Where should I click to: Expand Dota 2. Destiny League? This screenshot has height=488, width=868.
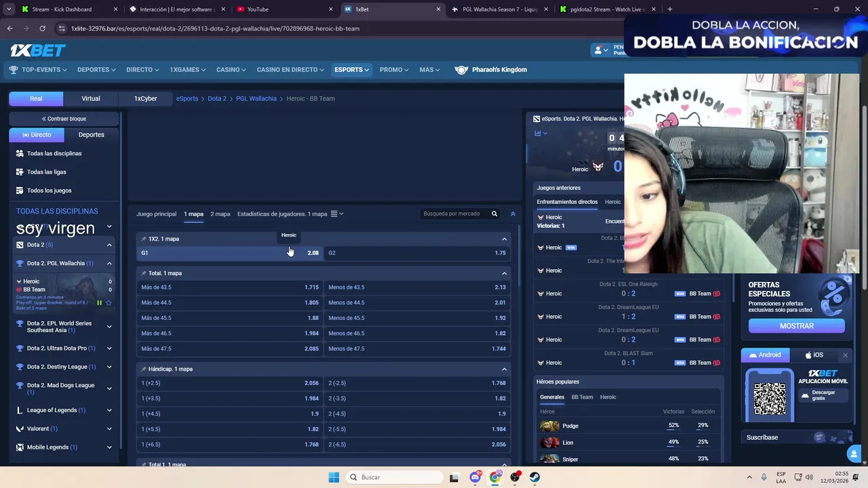pyautogui.click(x=109, y=367)
